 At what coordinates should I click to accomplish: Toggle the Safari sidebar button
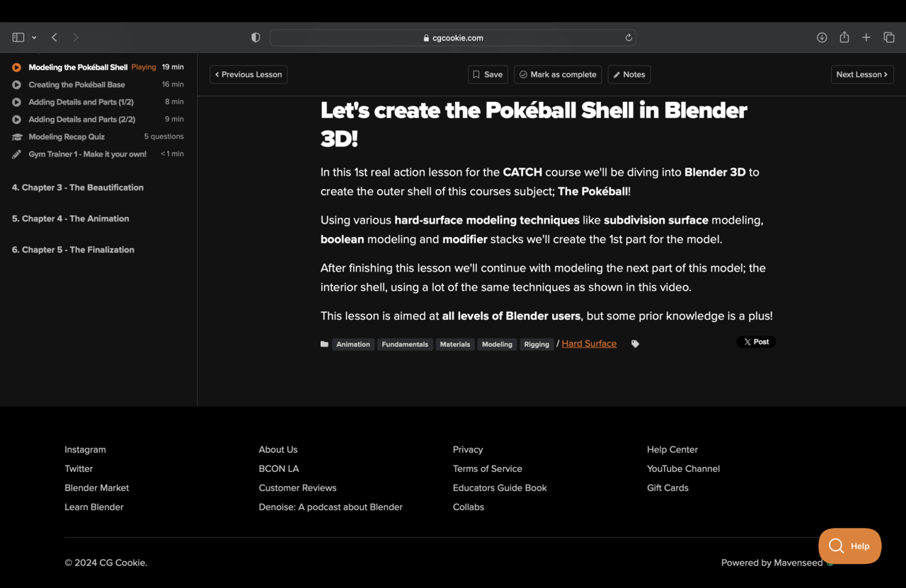18,38
